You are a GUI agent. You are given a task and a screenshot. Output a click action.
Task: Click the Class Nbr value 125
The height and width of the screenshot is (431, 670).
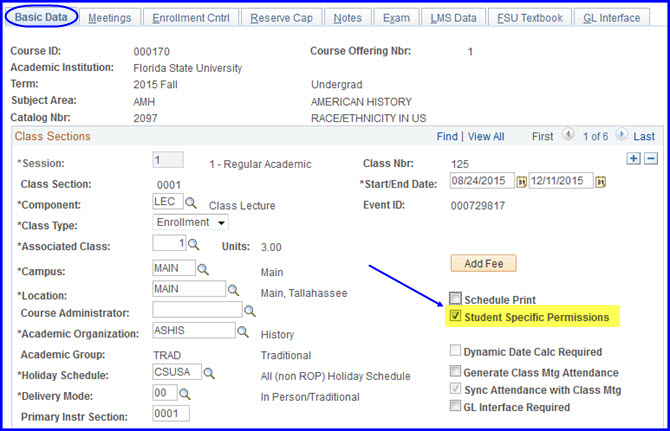(x=460, y=164)
